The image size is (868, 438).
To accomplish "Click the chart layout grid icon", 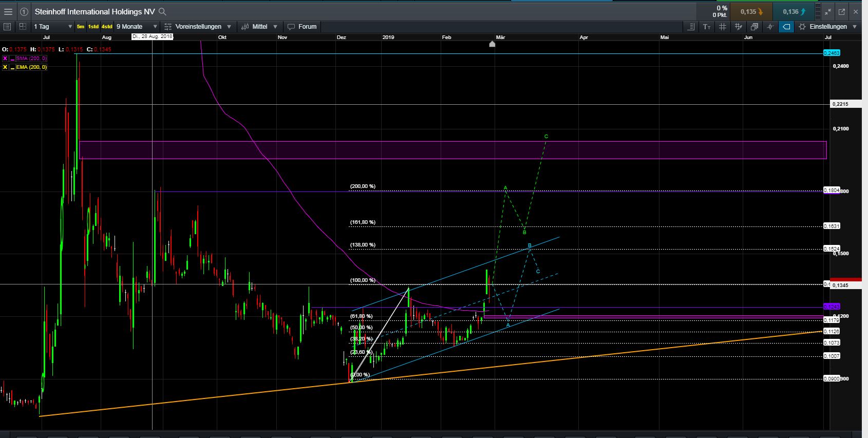I will click(23, 27).
